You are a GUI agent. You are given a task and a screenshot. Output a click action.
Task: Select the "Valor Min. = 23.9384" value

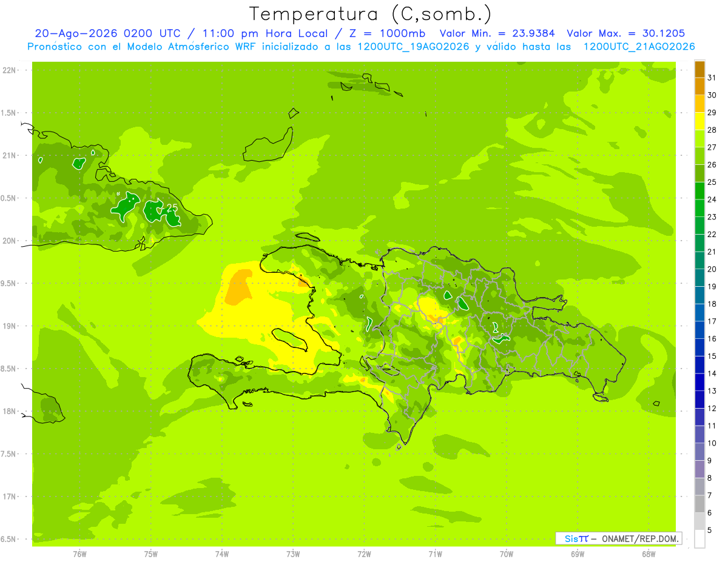(497, 33)
